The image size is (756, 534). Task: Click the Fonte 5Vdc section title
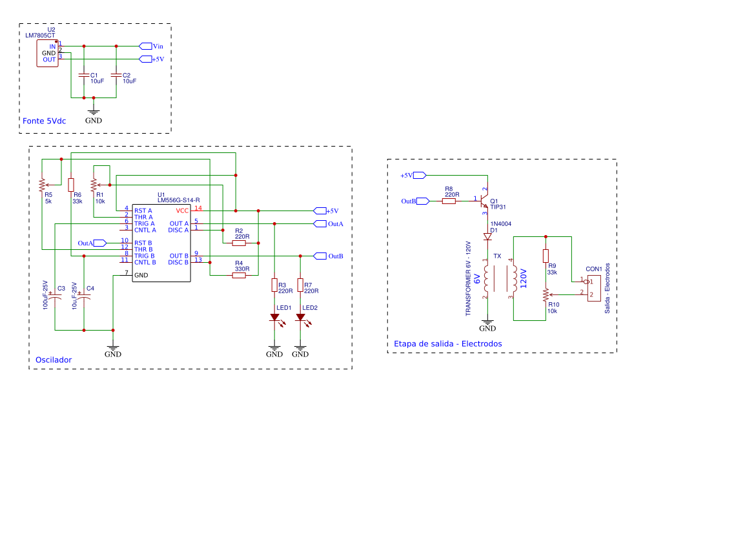pos(45,120)
